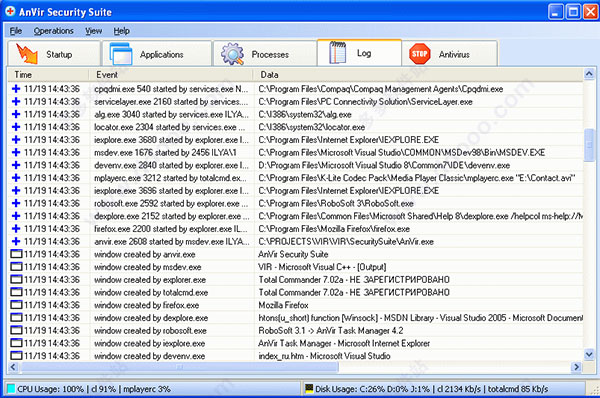Viewport: 600px width, 398px height.
Task: Select the 'C:\Program Files\Mozilla Firefox\firefox.exe' path
Action: [334, 229]
